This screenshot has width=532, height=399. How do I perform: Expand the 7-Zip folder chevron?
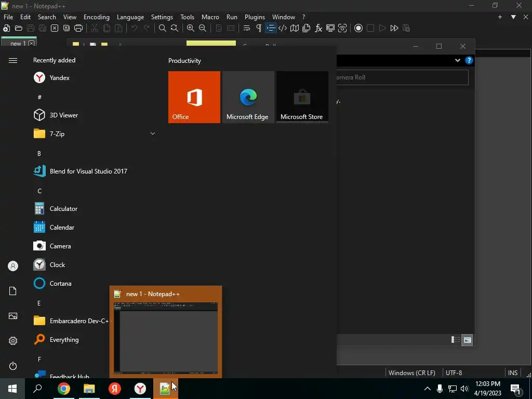click(x=153, y=134)
